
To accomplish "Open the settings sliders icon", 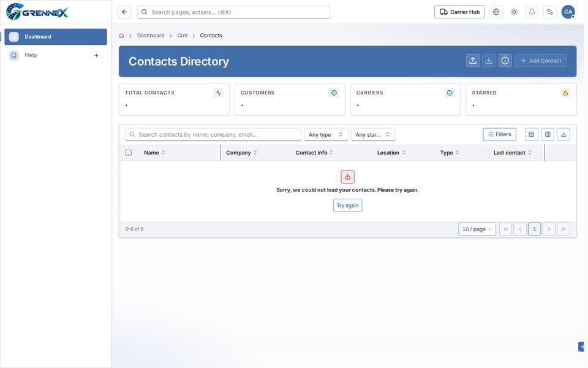I will tap(550, 12).
